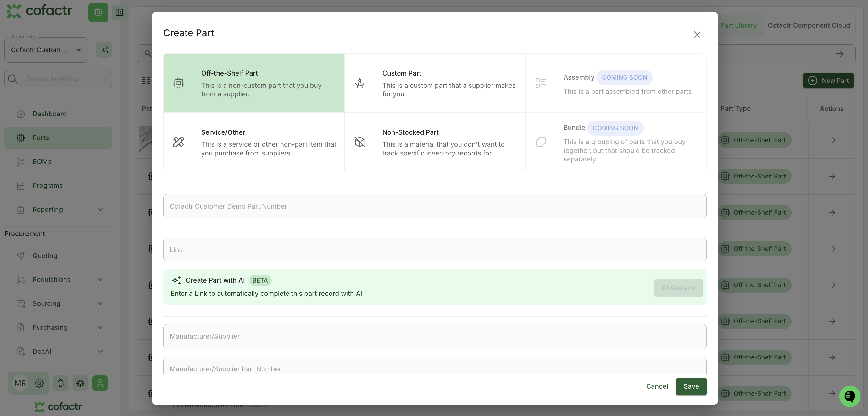The image size is (868, 416).
Task: Click the Quoting paper plane icon
Action: [20, 256]
